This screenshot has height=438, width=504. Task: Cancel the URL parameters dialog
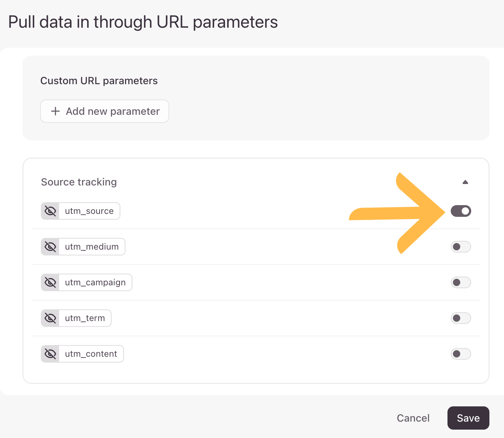point(413,418)
